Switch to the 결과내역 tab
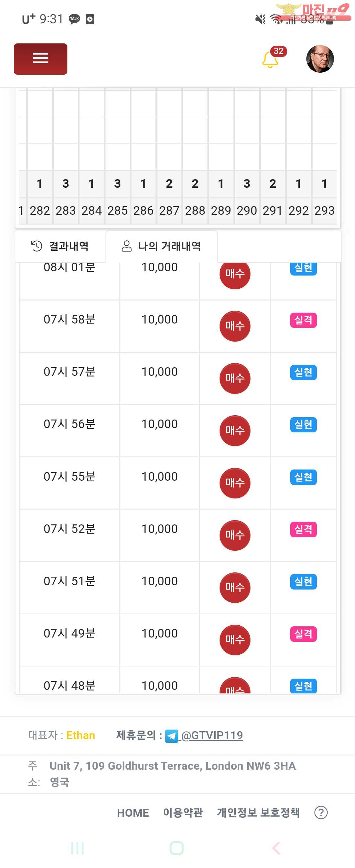Screen dimensions: 355x868 tap(60, 246)
